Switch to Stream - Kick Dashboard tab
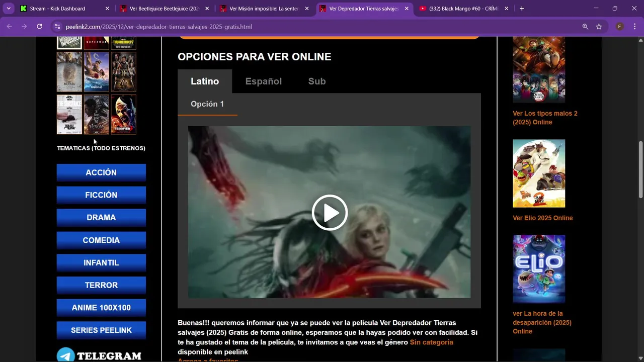644x362 pixels. 65,9
